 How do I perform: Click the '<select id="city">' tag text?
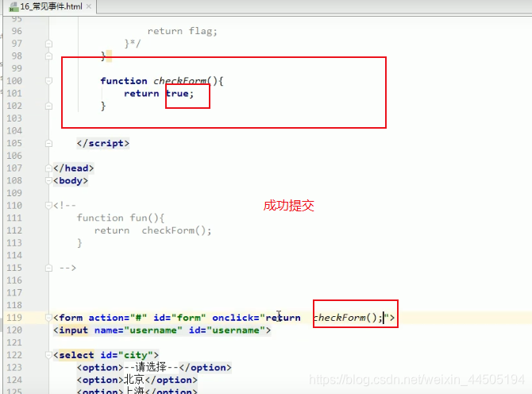(106, 355)
